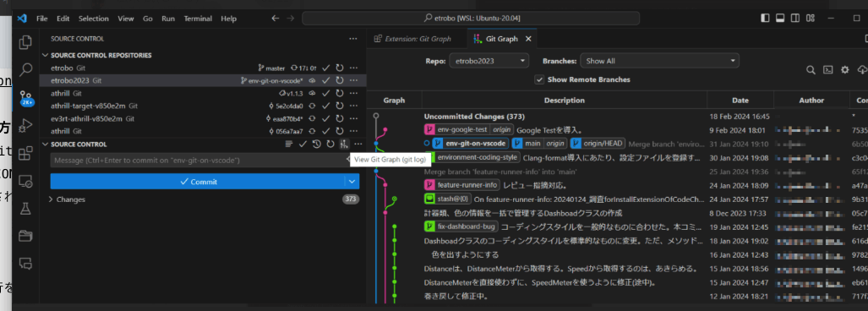Go forward using title bar arrow
Screen dimensions: 868x311
(x=290, y=19)
